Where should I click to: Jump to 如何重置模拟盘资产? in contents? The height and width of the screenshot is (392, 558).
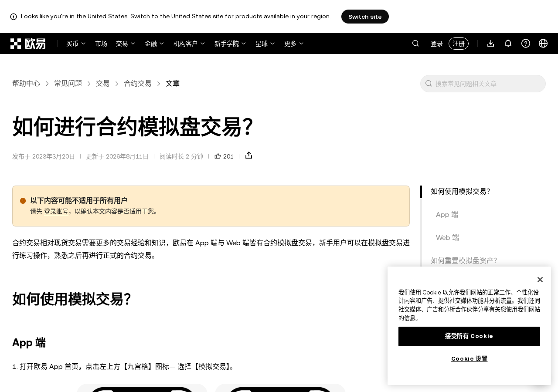[x=464, y=260]
